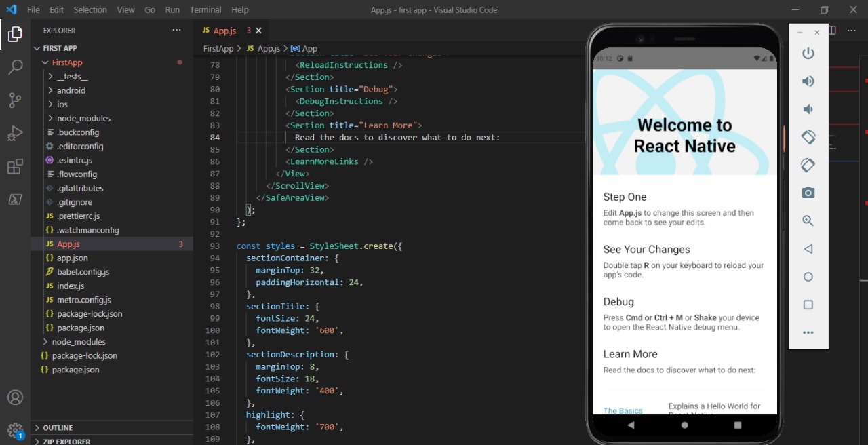Click the App symbol in breadcrumb
Viewport: 868px width, 445px height.
click(304, 48)
